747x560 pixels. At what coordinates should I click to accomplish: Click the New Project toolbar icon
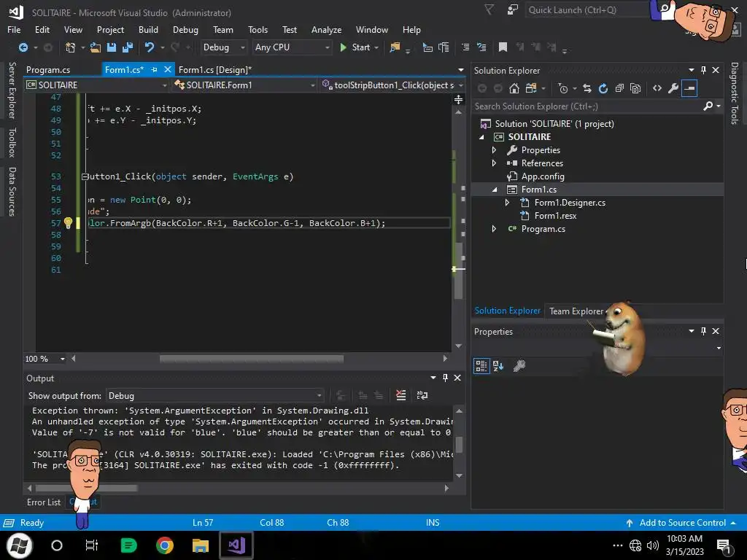[70, 47]
